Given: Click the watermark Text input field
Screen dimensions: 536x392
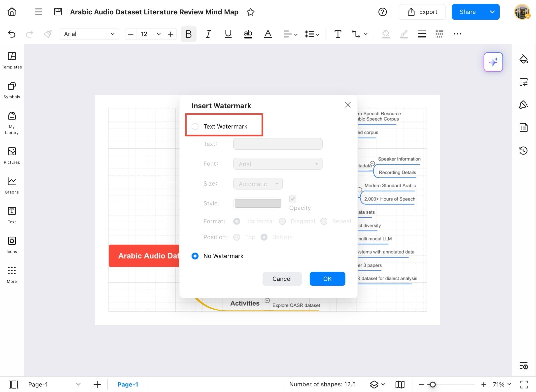Looking at the screenshot, I should pos(277,144).
